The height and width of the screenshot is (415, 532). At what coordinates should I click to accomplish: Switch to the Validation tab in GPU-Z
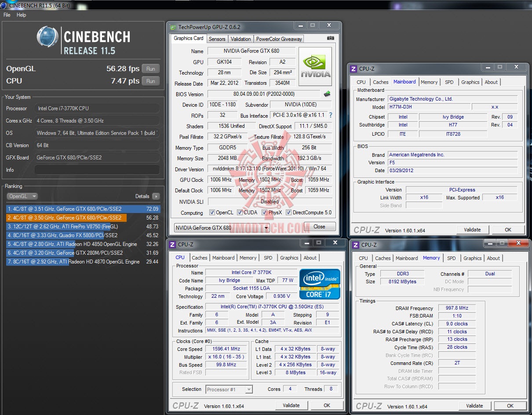click(240, 39)
